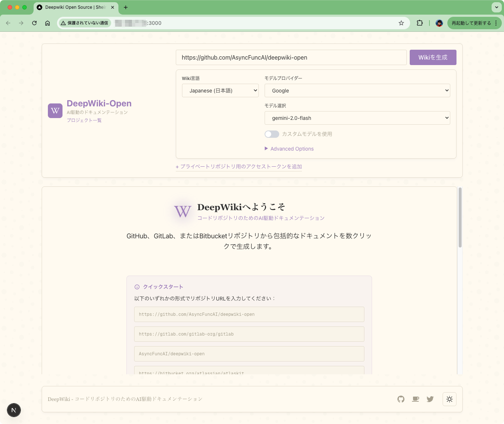Click the モデル選択 label
The width and height of the screenshot is (504, 424).
(275, 106)
